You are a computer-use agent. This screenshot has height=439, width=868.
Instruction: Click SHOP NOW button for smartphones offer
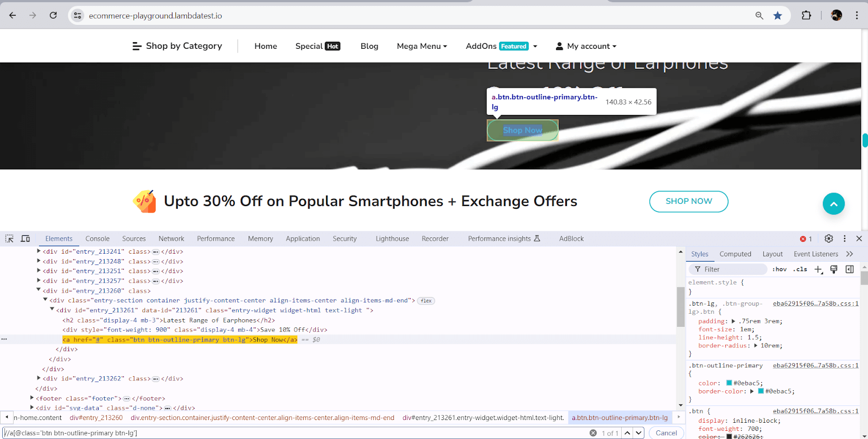click(689, 201)
